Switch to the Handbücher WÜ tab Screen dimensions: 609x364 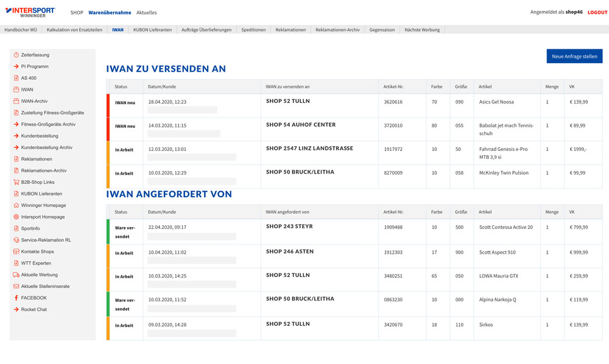pos(21,30)
